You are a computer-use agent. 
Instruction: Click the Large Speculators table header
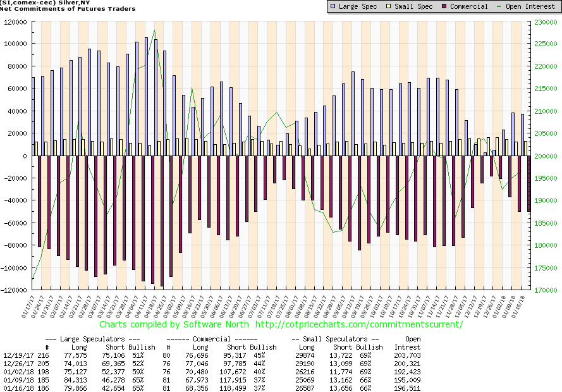[83, 339]
